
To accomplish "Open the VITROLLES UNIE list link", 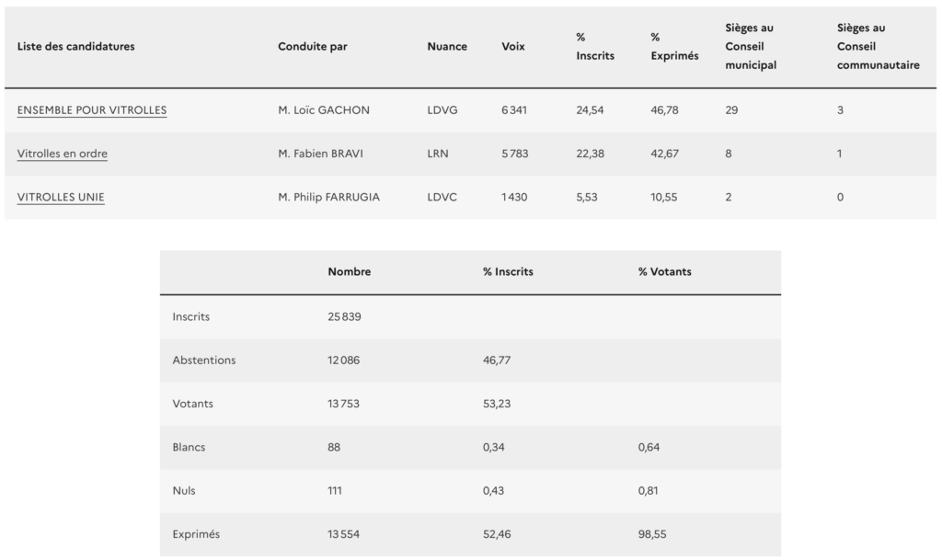I will [61, 197].
